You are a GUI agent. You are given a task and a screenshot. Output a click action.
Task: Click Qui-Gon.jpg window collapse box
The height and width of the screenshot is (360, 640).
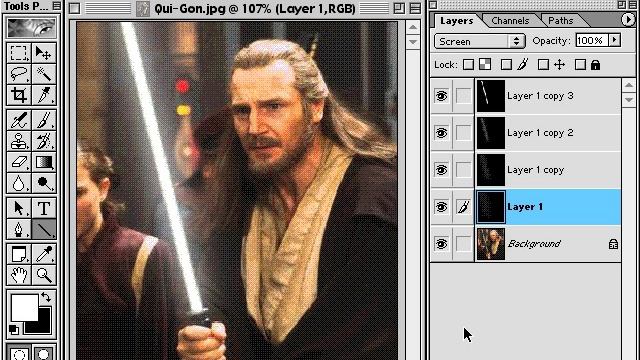coord(415,8)
